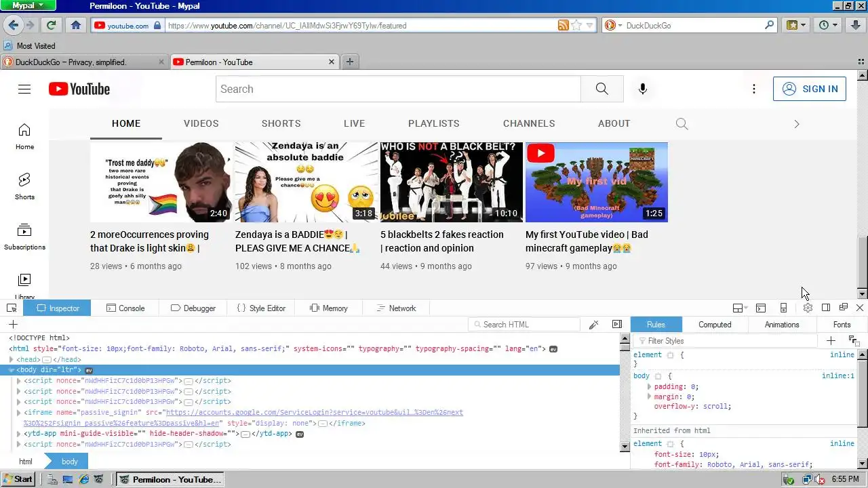Image resolution: width=868 pixels, height=488 pixels.
Task: Subscribe via RSS feed icon in URL bar
Action: [x=563, y=25]
